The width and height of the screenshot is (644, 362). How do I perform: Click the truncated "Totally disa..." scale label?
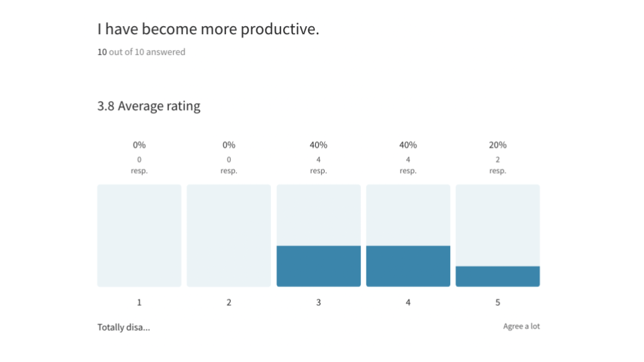tap(123, 327)
